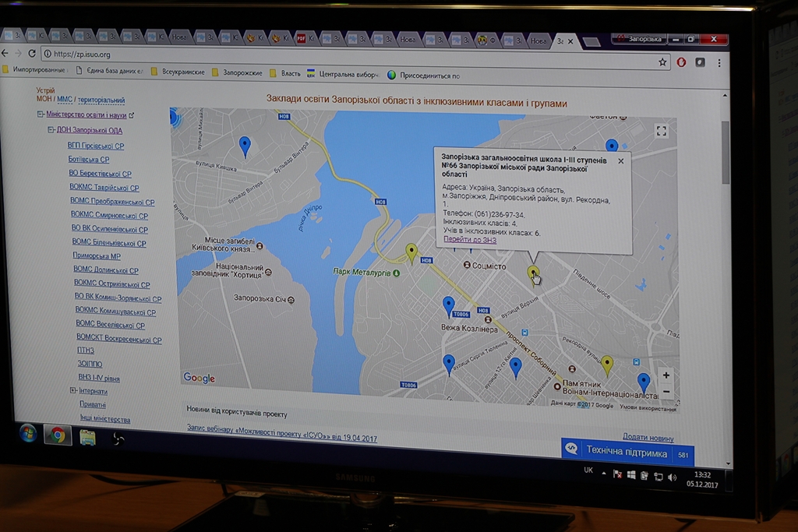The width and height of the screenshot is (798, 532).
Task: Open the Технічна підтримка chat button
Action: pos(627,452)
